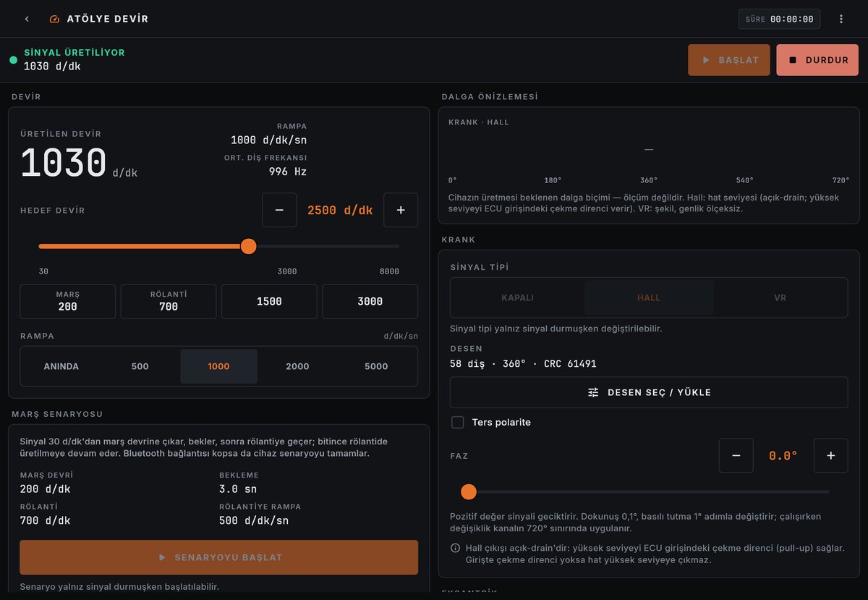Viewport: 868px width, 600px height.
Task: Set ramp rate to 2000
Action: [x=297, y=366]
